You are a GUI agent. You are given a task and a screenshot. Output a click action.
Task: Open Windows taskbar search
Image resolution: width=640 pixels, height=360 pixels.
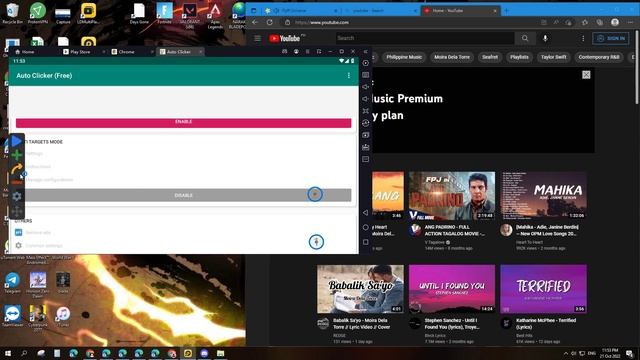[x=24, y=353]
